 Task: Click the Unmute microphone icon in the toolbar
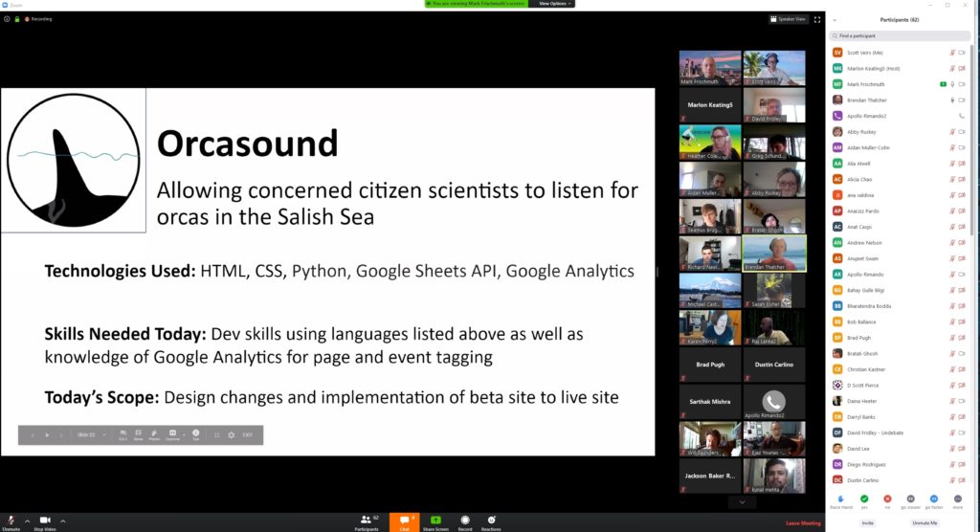[x=11, y=521]
